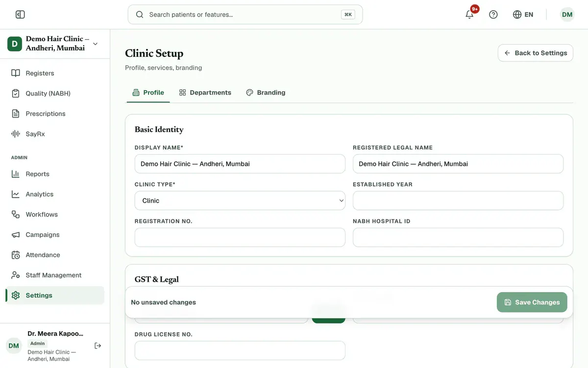Open the help question mark icon

tap(493, 15)
